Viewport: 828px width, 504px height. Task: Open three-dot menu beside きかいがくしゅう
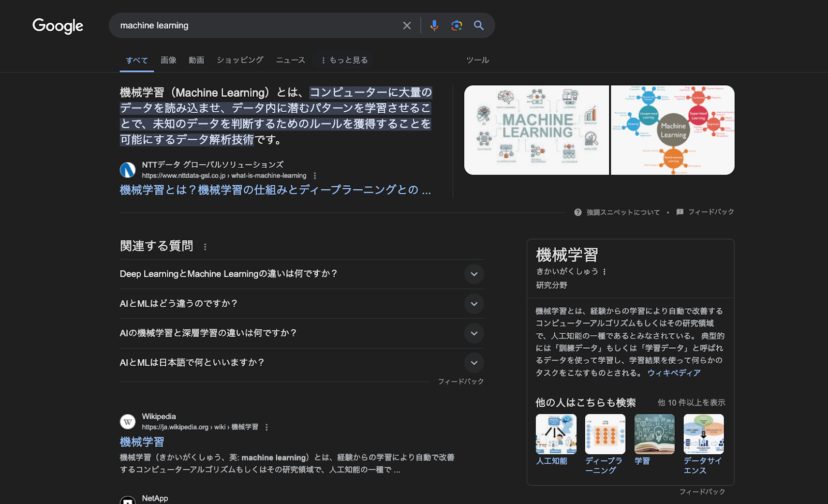(604, 272)
